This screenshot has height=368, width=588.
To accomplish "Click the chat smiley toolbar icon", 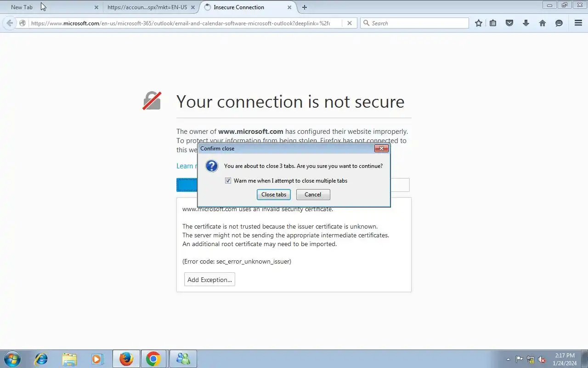I will click(x=559, y=23).
